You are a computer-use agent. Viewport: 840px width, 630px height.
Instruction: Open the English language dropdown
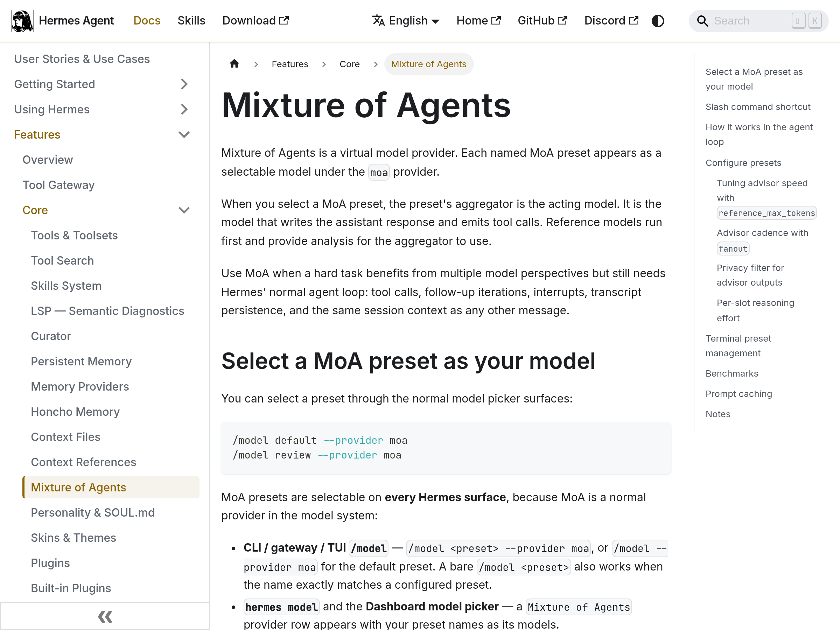[x=406, y=21]
